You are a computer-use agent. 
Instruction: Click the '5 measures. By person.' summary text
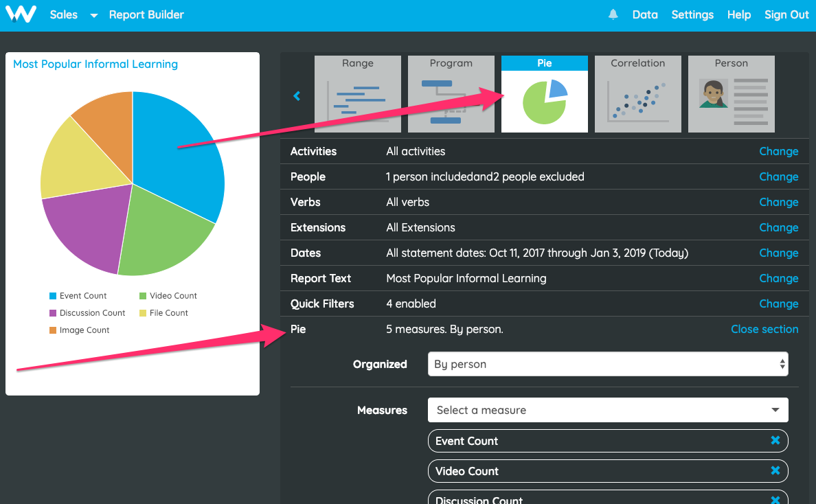tap(444, 329)
